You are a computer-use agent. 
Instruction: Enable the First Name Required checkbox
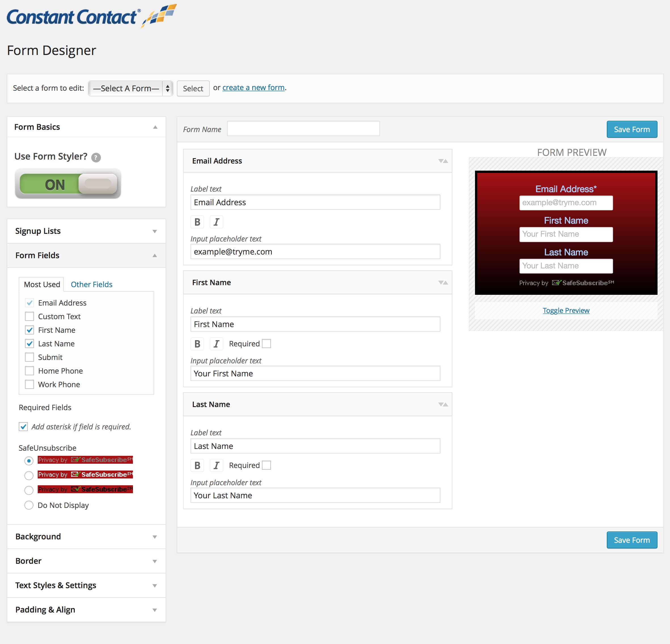pos(267,343)
